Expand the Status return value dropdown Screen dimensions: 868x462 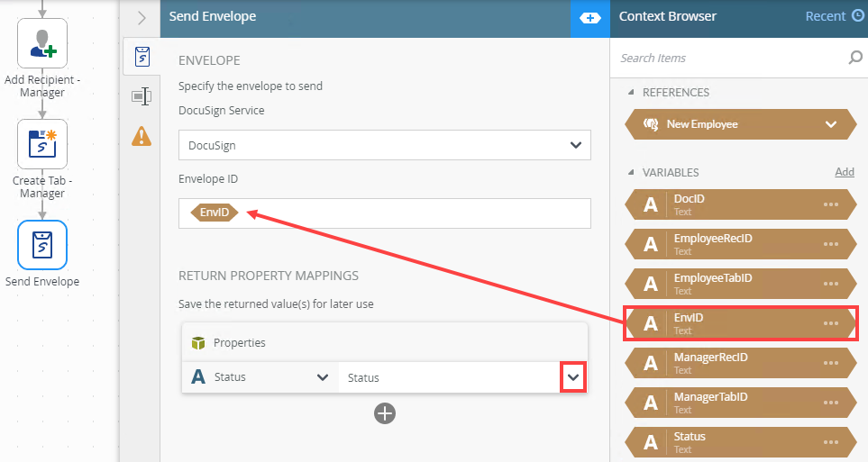pos(572,377)
